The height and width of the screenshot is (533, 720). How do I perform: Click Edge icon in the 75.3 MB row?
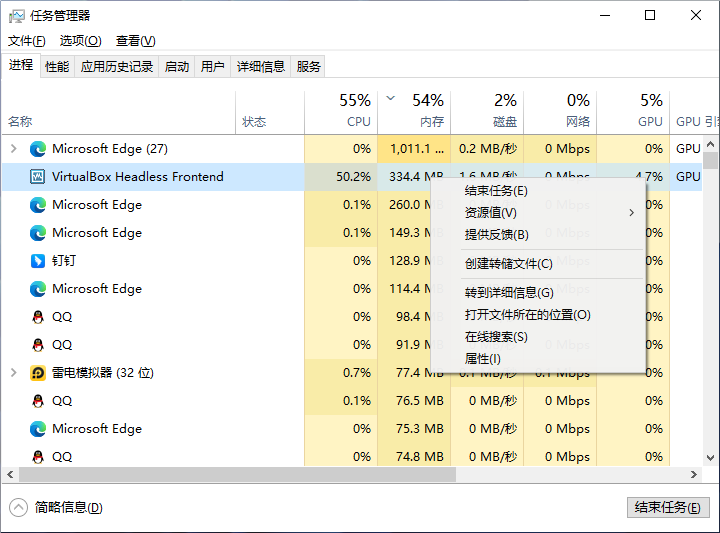38,429
